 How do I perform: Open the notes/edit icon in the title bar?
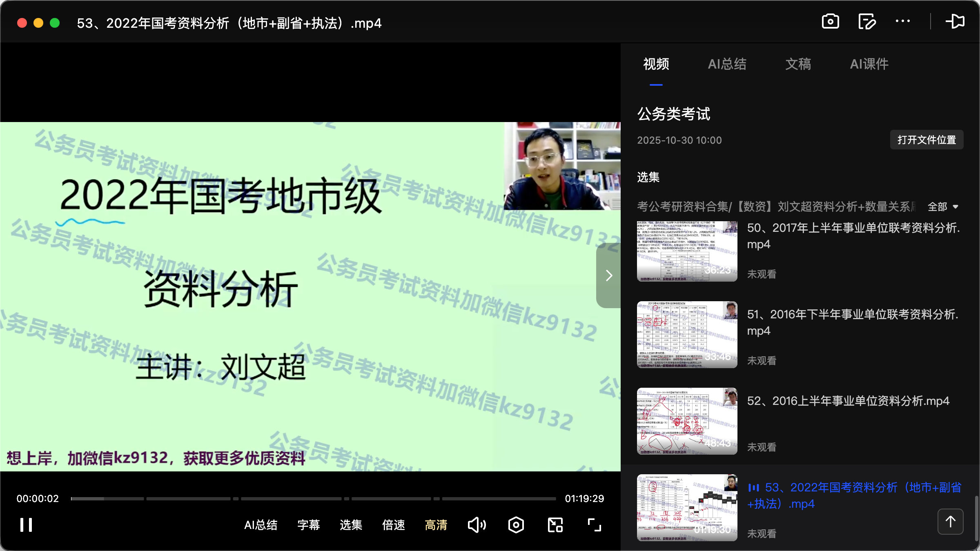pyautogui.click(x=867, y=21)
